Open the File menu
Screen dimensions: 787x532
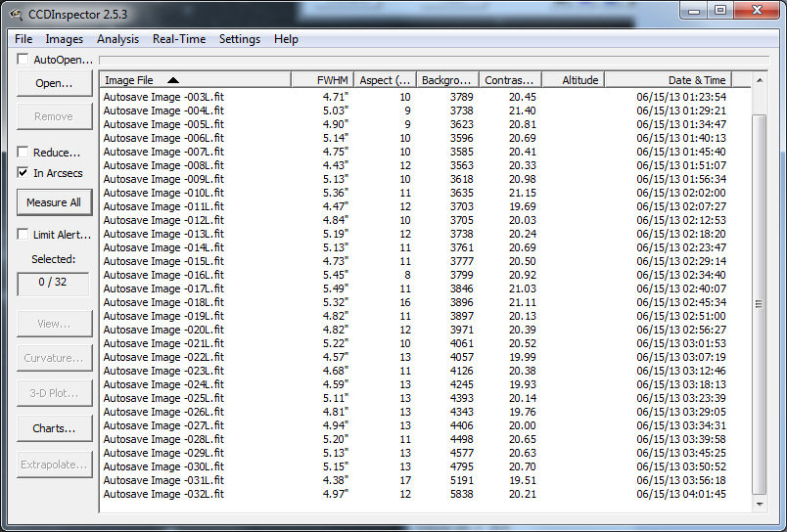coord(23,39)
